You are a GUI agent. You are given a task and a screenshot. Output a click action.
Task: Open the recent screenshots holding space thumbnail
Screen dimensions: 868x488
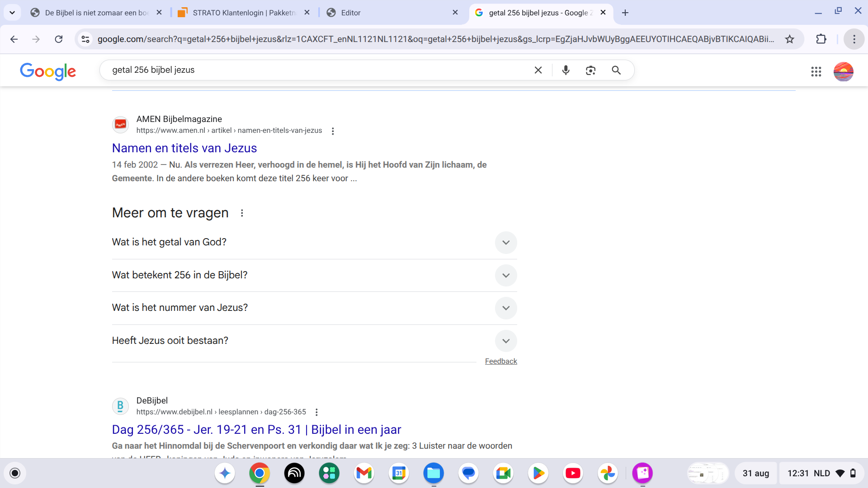pos(708,473)
